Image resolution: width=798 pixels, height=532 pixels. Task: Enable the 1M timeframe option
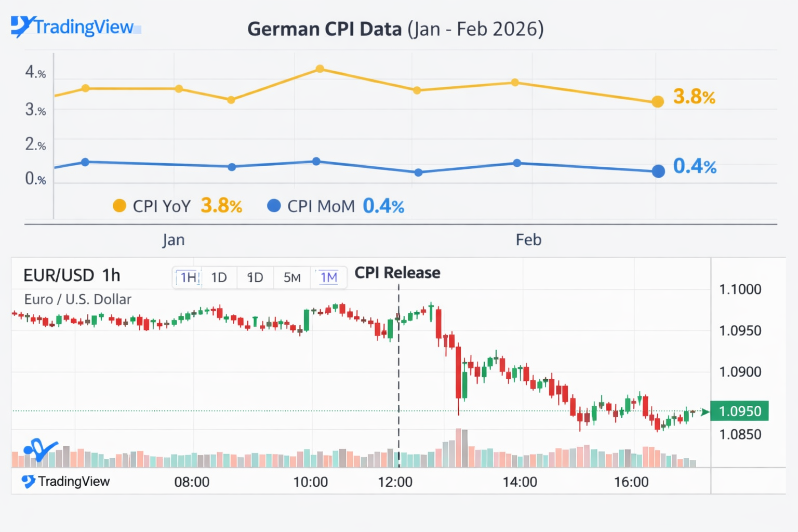(329, 277)
